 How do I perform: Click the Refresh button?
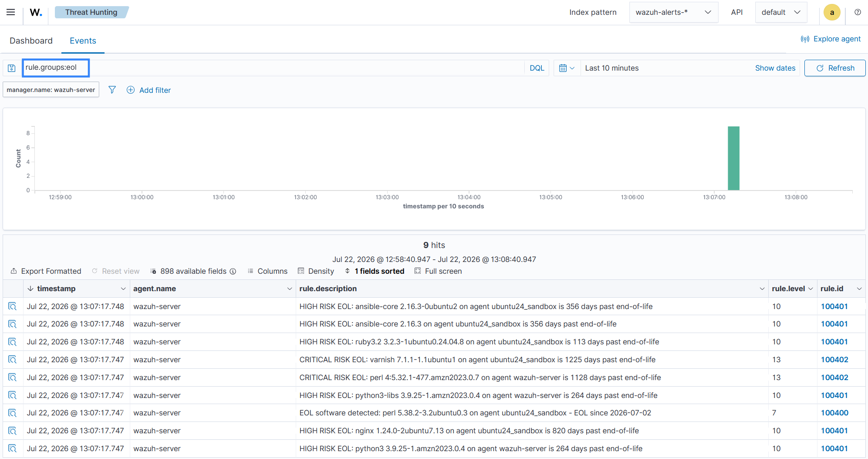(x=834, y=68)
